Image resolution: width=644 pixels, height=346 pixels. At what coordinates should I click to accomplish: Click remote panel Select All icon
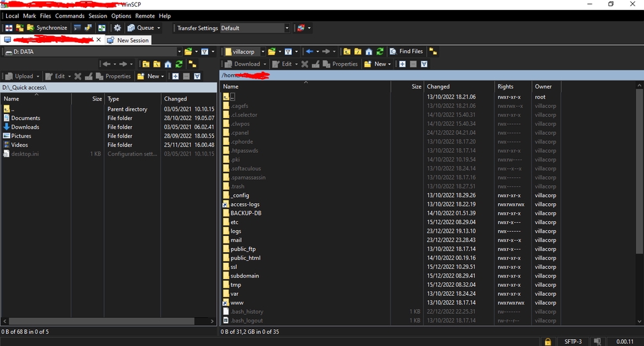pyautogui.click(x=424, y=64)
